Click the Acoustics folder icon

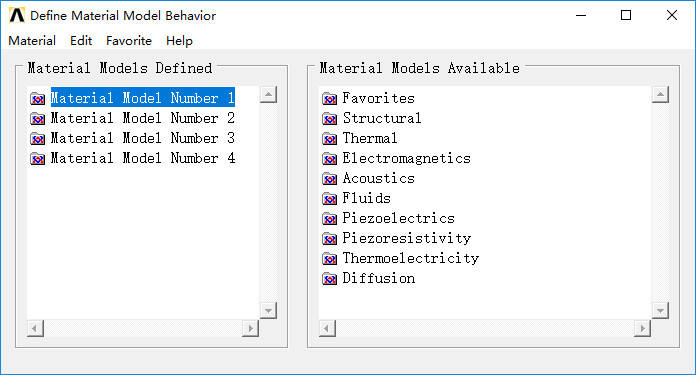[329, 178]
